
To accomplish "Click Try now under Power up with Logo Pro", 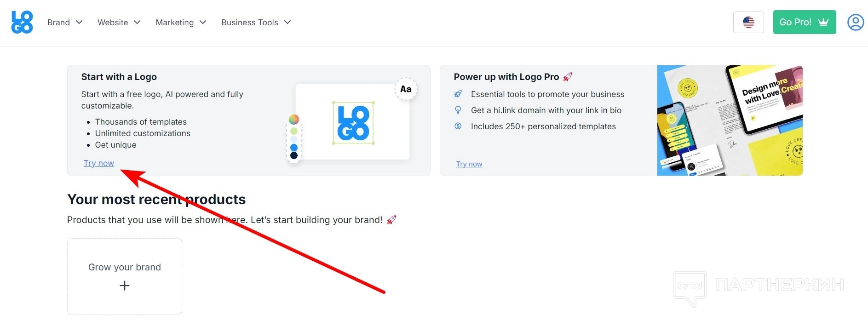I will click(x=469, y=164).
